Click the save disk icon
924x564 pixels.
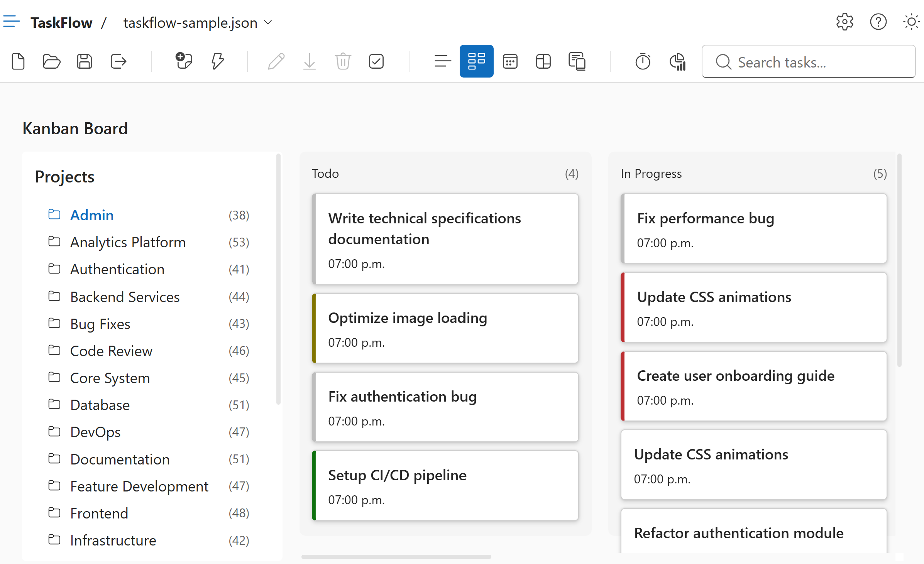85,61
